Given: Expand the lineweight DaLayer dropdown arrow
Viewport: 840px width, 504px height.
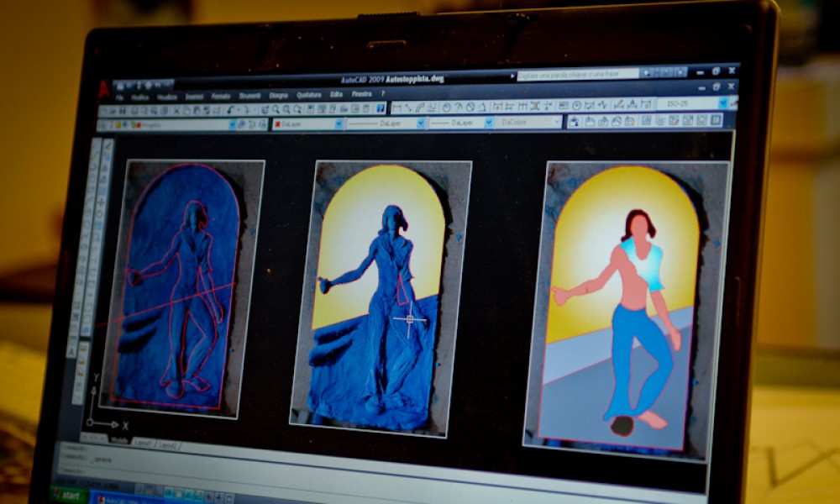Looking at the screenshot, I should (x=489, y=123).
